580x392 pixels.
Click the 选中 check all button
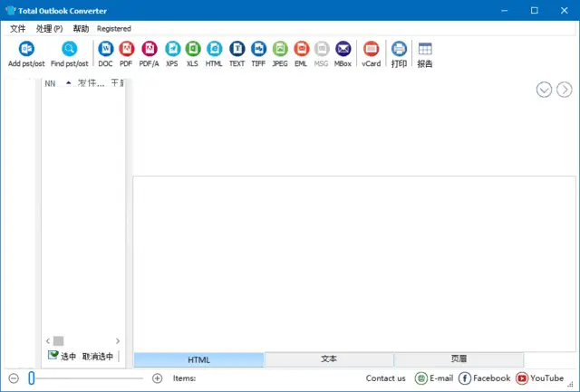[x=62, y=356]
